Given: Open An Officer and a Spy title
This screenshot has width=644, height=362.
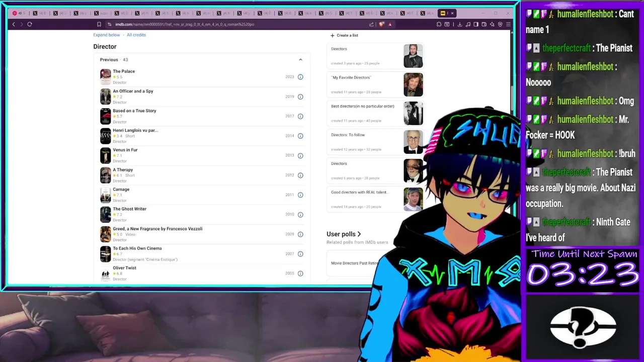Looking at the screenshot, I should tap(133, 91).
